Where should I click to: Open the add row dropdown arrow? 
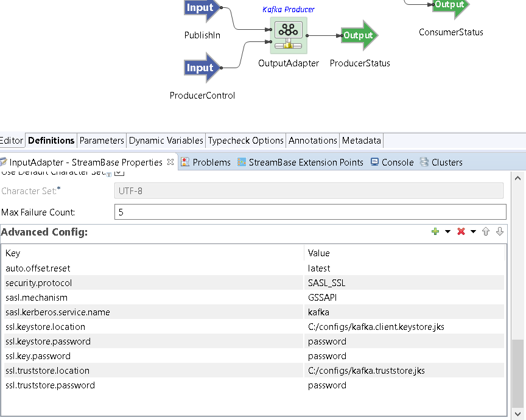(x=447, y=232)
